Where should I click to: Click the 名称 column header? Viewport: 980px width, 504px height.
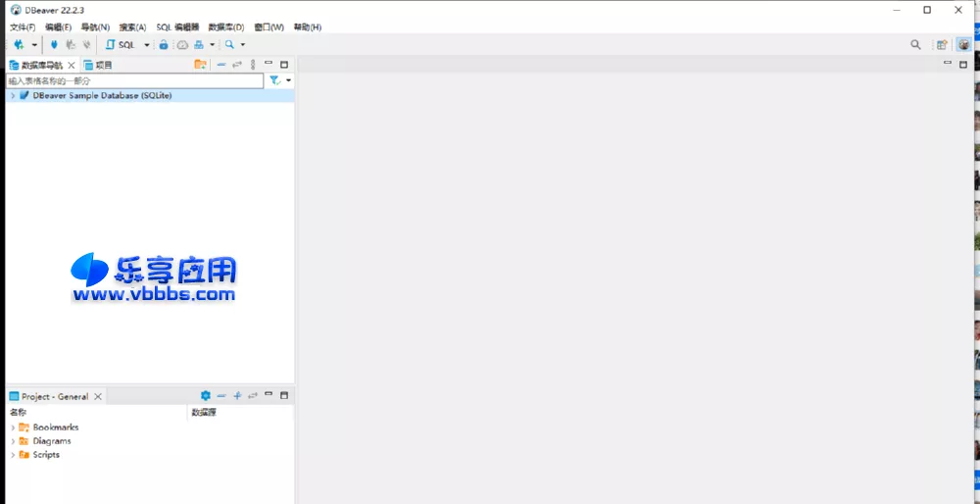(x=19, y=413)
